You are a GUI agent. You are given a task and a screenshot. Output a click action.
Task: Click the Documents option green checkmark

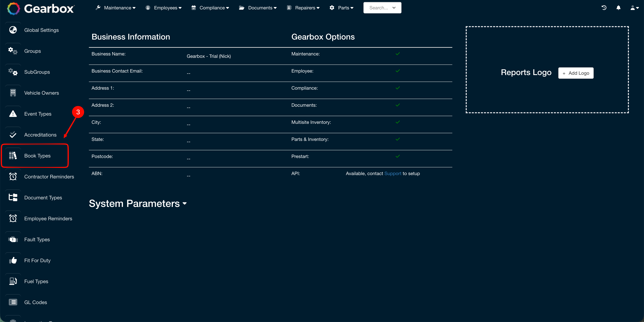398,105
